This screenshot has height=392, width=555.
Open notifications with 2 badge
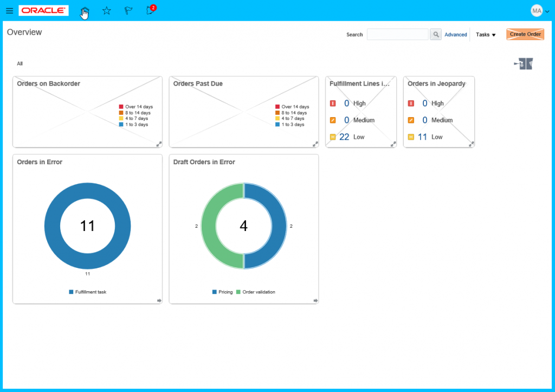click(x=151, y=10)
